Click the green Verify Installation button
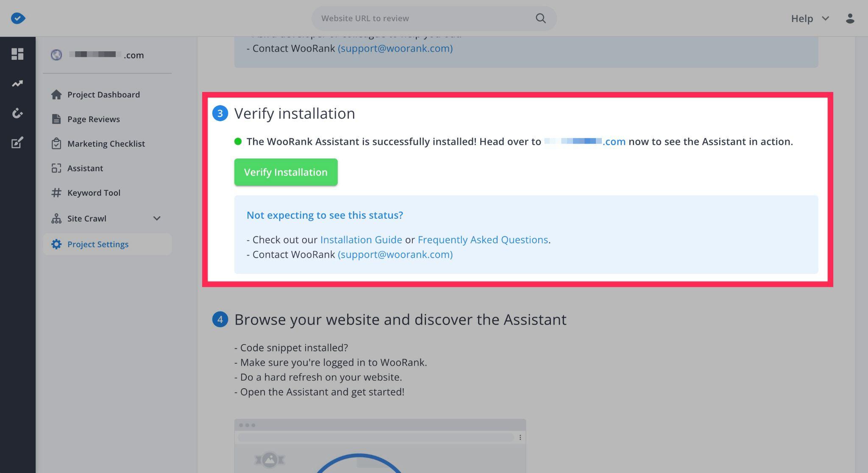This screenshot has height=473, width=868. 286,172
